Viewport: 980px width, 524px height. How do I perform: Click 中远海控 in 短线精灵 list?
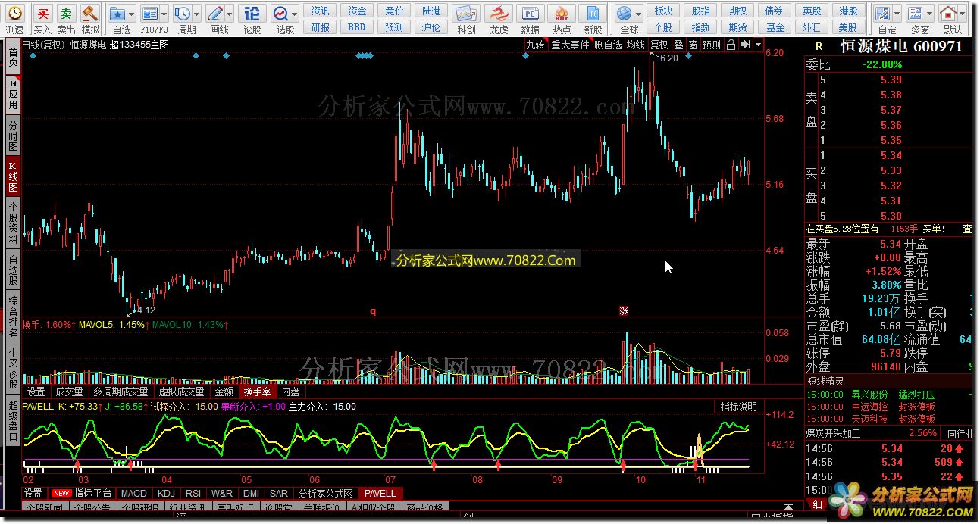(869, 407)
